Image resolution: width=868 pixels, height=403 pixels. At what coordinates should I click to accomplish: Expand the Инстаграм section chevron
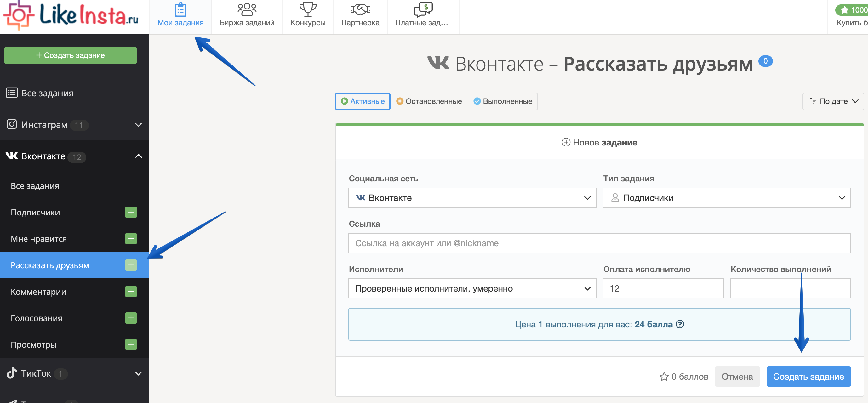138,125
